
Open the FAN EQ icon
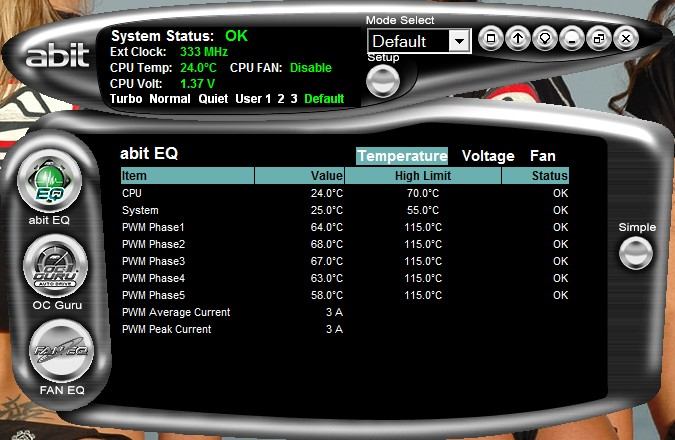(61, 351)
